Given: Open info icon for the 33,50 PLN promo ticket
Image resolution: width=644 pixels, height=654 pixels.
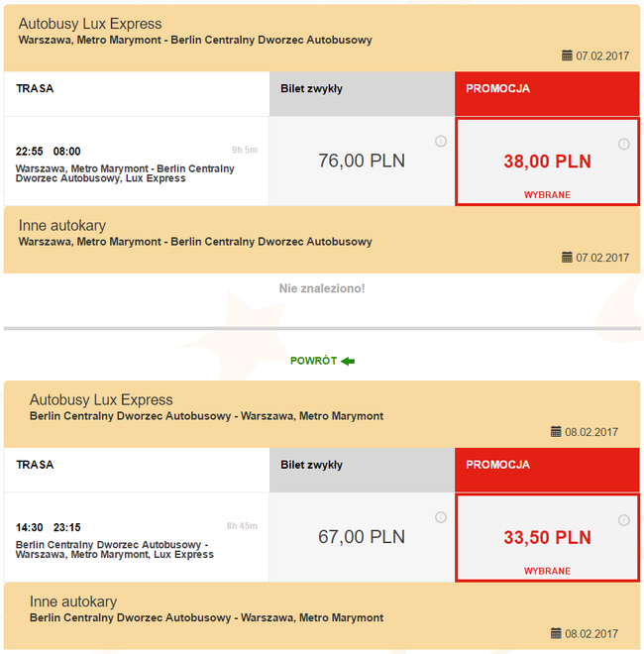Looking at the screenshot, I should tap(623, 520).
